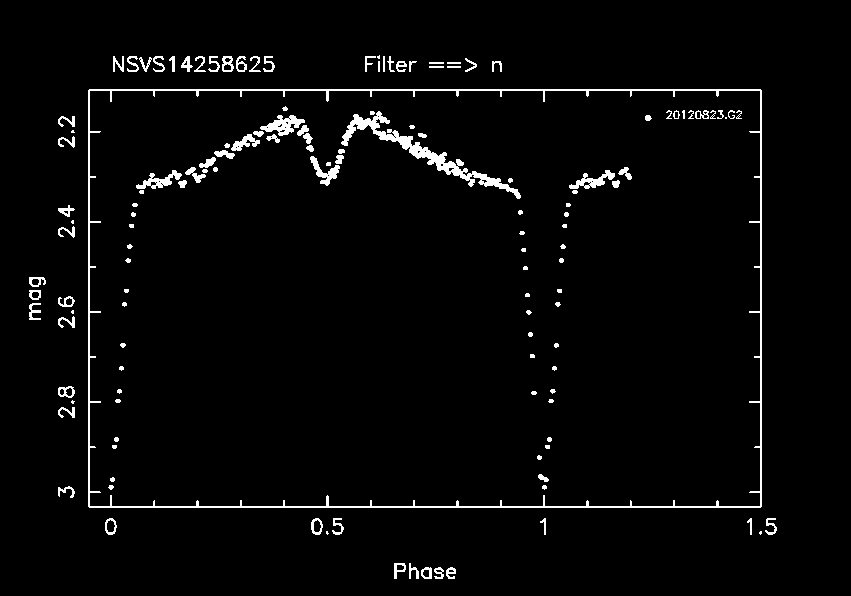
Task: Click the 1 tick label on the Phase axis
Action: pos(544,527)
